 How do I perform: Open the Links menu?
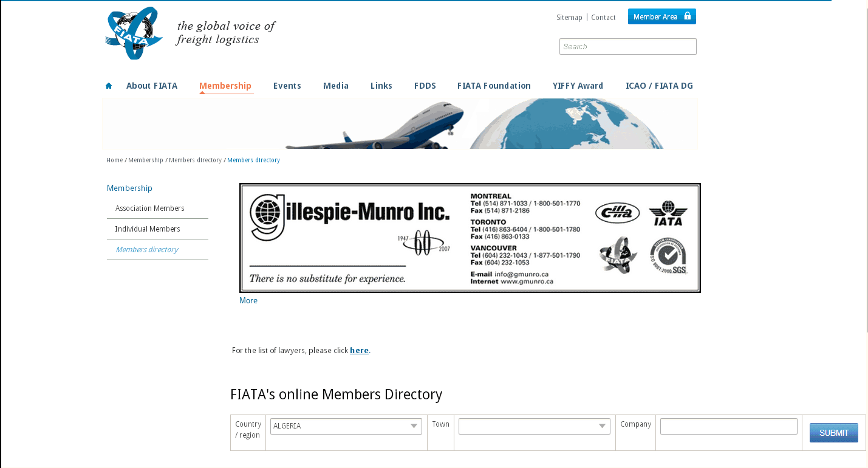(x=381, y=86)
